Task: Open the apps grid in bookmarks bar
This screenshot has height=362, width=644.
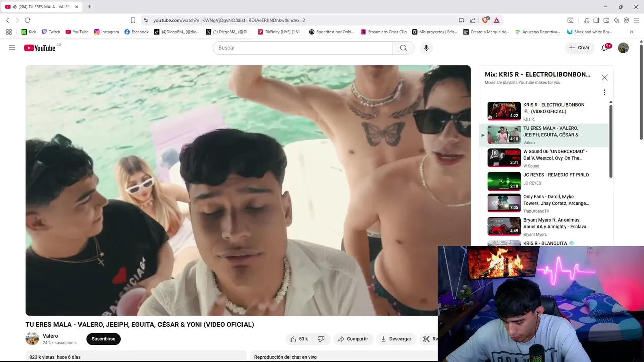Action: [x=9, y=32]
